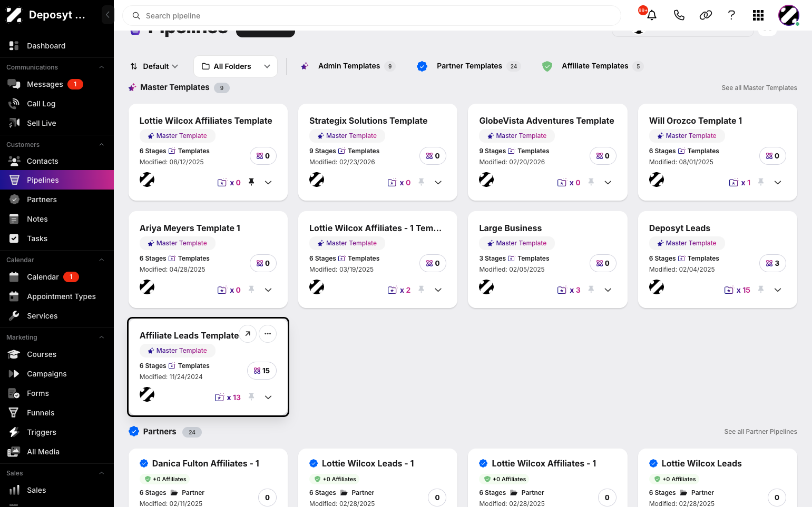Screen dimensions: 812x507
Task: Click templates folder x 13 on Affiliate Leads Template
Action: [x=228, y=397]
